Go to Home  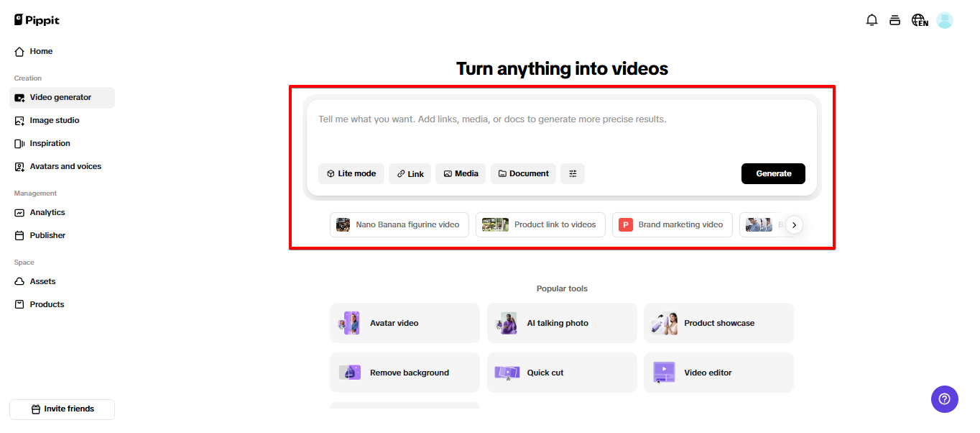click(x=39, y=51)
